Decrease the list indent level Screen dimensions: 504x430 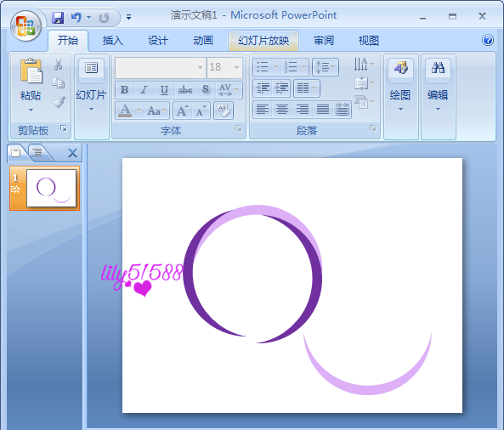pyautogui.click(x=263, y=88)
